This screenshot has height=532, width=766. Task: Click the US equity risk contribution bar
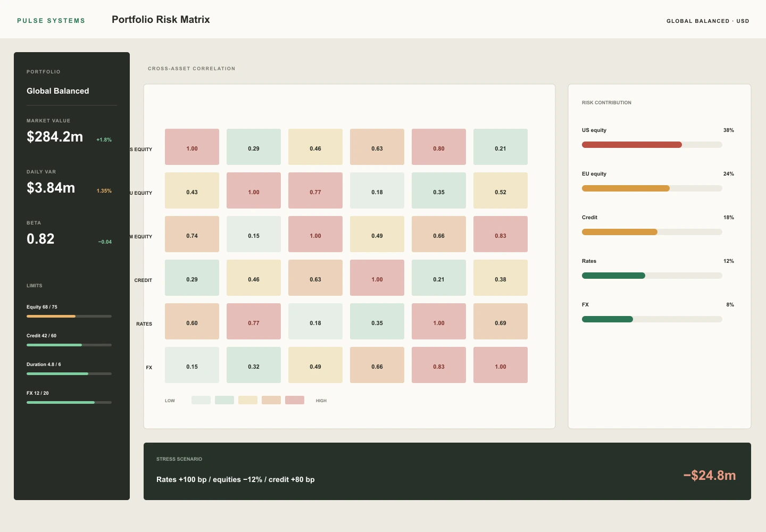tap(652, 145)
